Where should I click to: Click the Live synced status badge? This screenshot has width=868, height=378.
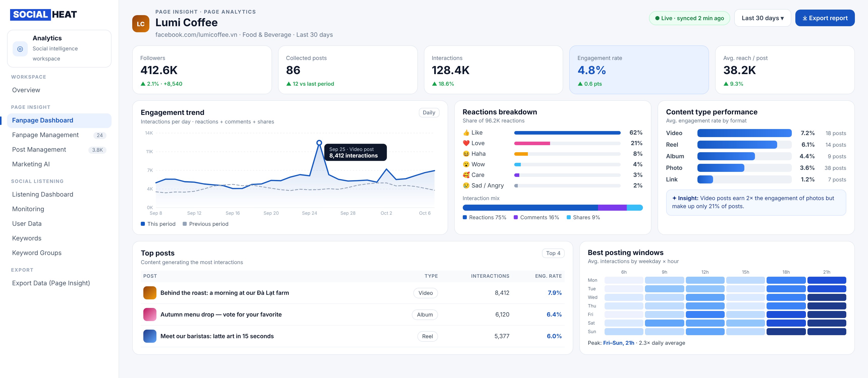click(x=689, y=18)
